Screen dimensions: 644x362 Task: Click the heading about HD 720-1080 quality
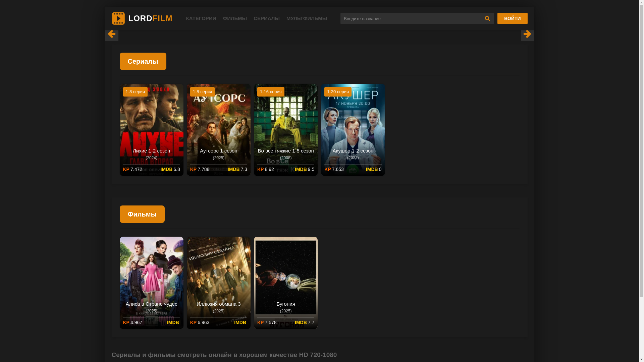pyautogui.click(x=224, y=355)
